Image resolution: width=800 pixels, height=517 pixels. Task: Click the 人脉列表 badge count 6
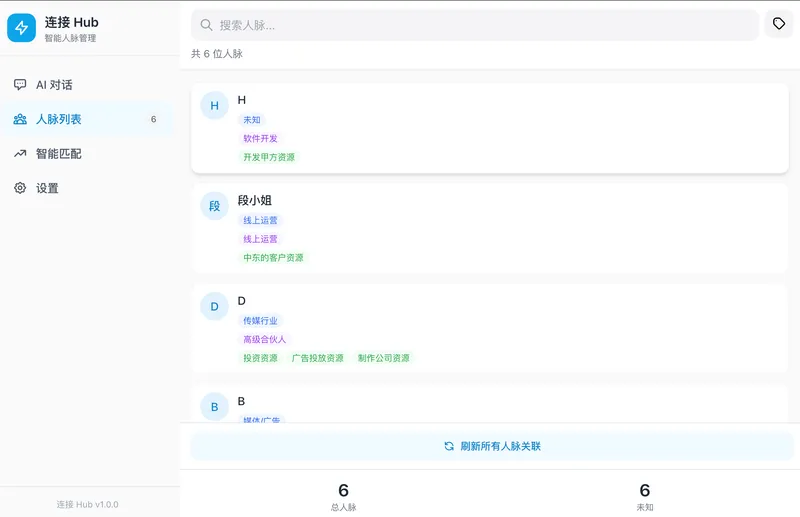pyautogui.click(x=154, y=119)
